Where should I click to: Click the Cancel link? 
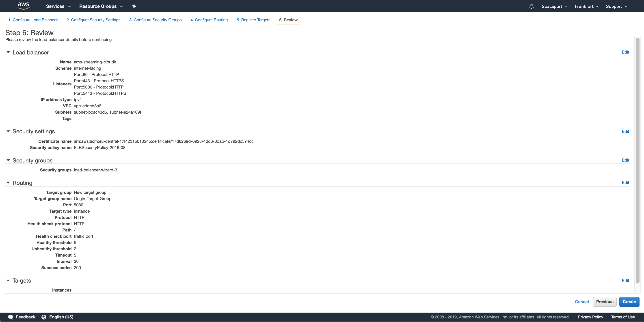tap(581, 302)
